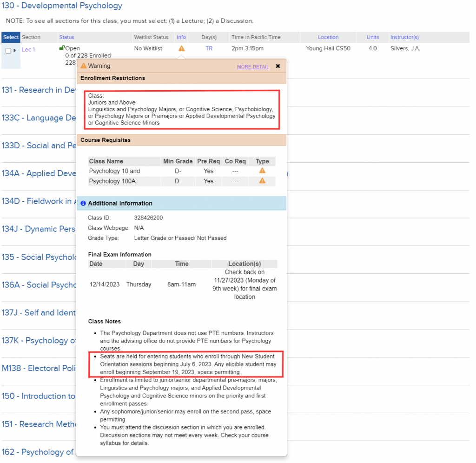476x463 pixels.
Task: Click the Status column header
Action: pos(66,37)
